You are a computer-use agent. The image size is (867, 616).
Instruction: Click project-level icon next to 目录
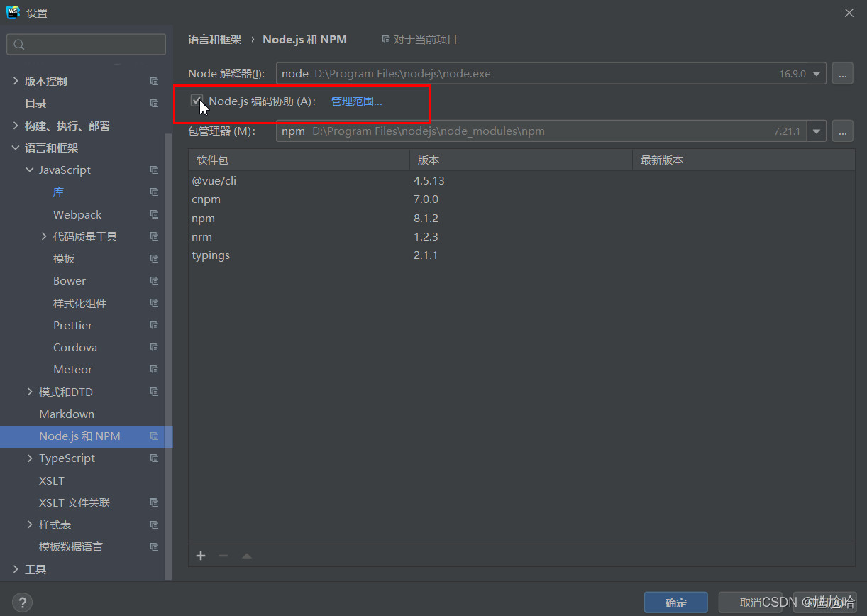click(x=154, y=104)
